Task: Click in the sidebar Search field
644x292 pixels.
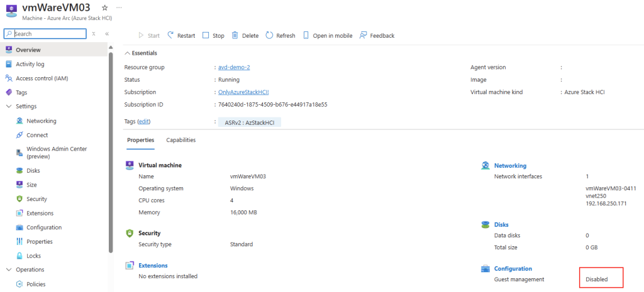Action: pyautogui.click(x=45, y=34)
